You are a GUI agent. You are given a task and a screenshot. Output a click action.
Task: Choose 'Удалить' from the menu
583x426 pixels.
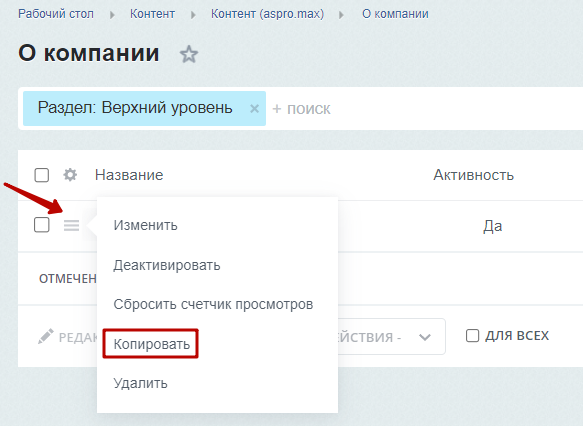pyautogui.click(x=140, y=383)
